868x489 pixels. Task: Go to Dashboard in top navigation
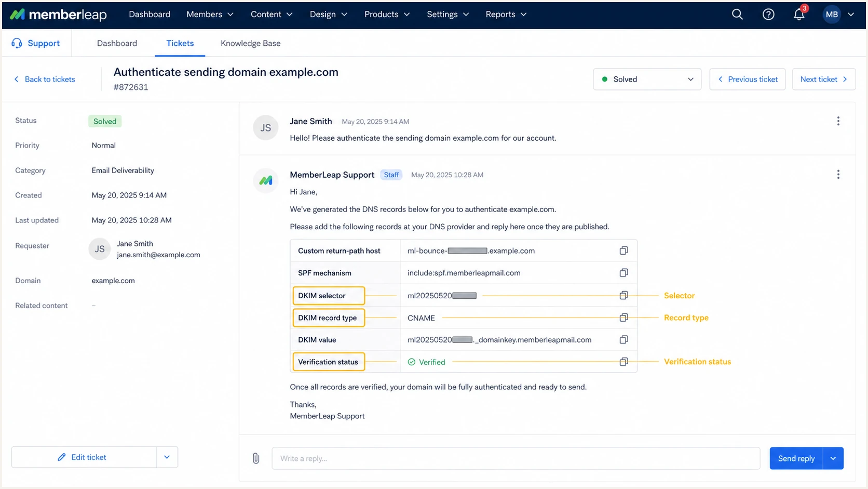150,15
